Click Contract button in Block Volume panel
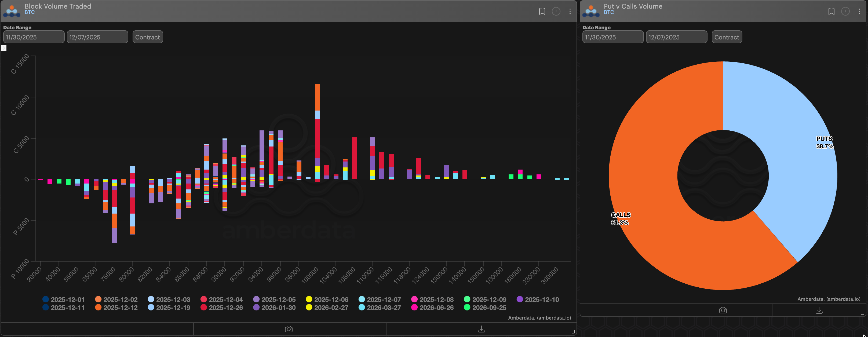The image size is (868, 337). pyautogui.click(x=148, y=37)
